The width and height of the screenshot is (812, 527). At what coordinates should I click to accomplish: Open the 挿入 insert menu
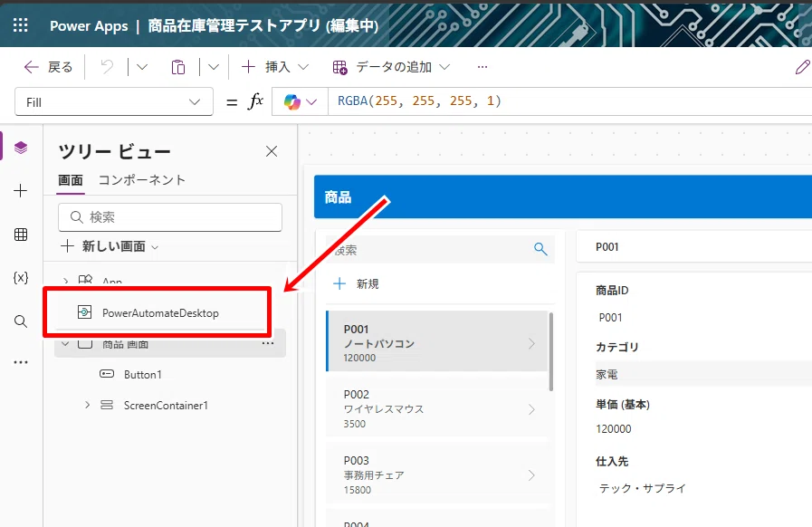tap(275, 67)
